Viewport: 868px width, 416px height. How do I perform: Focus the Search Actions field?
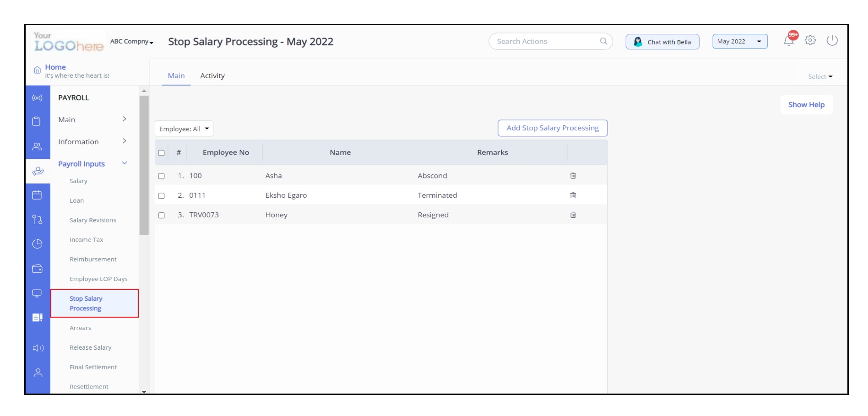(545, 42)
